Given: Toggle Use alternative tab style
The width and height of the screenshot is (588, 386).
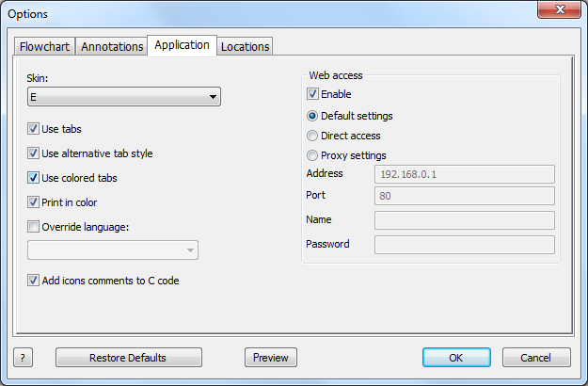Looking at the screenshot, I should (x=33, y=153).
